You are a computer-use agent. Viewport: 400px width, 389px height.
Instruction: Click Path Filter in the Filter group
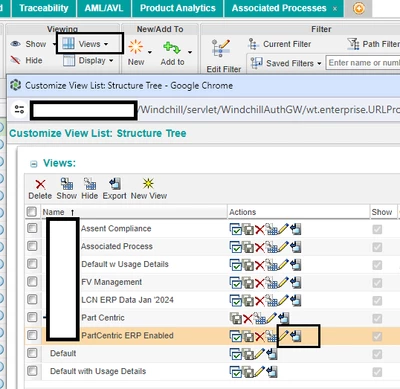coord(373,44)
